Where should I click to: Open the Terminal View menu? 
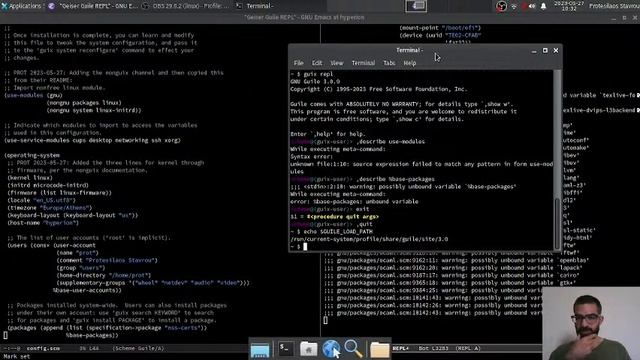337,63
